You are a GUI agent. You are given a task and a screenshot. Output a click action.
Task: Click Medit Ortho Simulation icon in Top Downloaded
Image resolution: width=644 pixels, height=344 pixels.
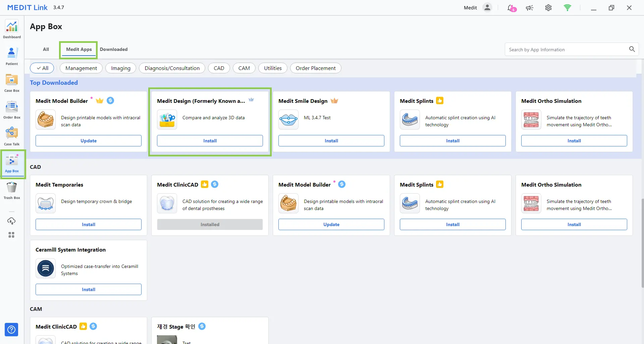531,120
